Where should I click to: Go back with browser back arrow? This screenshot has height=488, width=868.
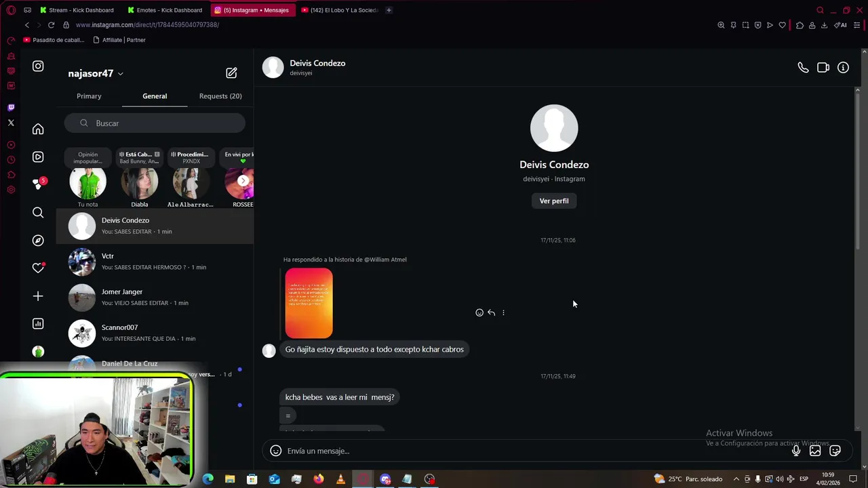[26, 25]
